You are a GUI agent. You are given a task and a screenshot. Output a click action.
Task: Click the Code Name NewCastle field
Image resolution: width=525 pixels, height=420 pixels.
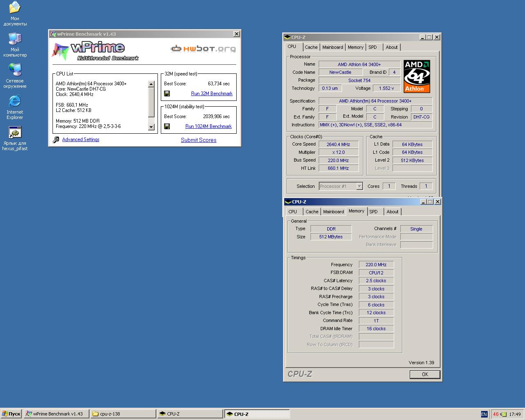click(x=340, y=72)
